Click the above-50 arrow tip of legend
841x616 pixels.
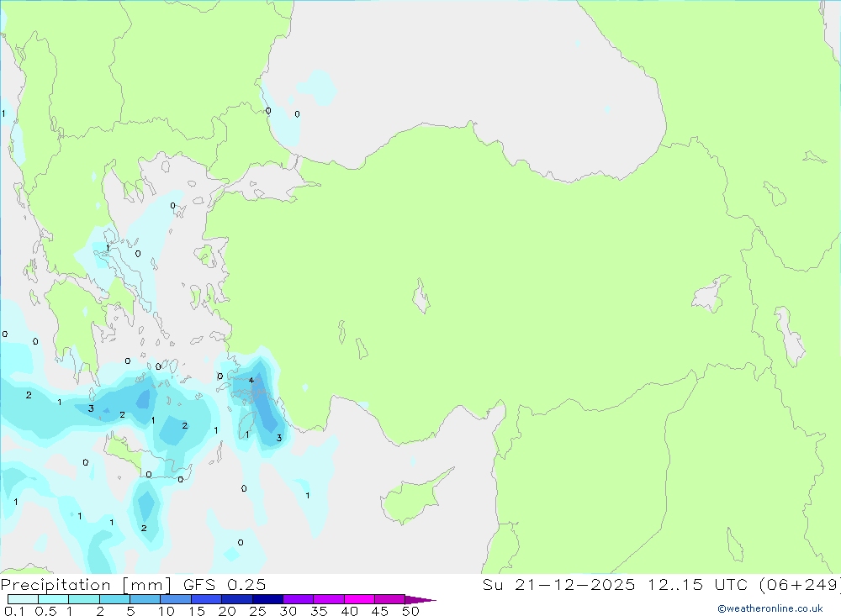[420, 599]
